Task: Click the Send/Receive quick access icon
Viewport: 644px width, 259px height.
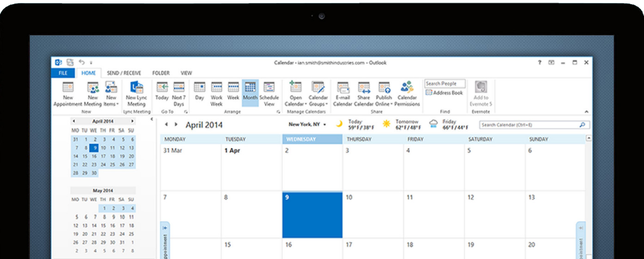Action: tap(70, 62)
